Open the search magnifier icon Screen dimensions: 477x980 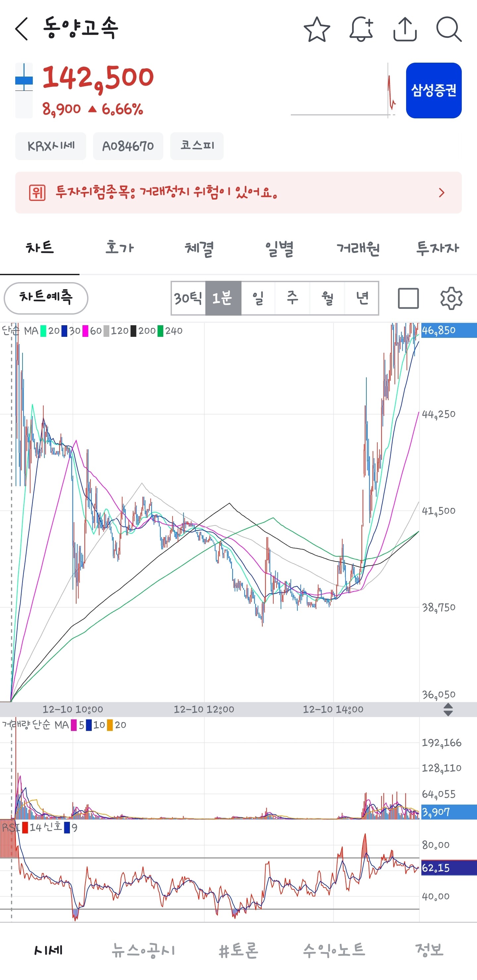[x=449, y=29]
